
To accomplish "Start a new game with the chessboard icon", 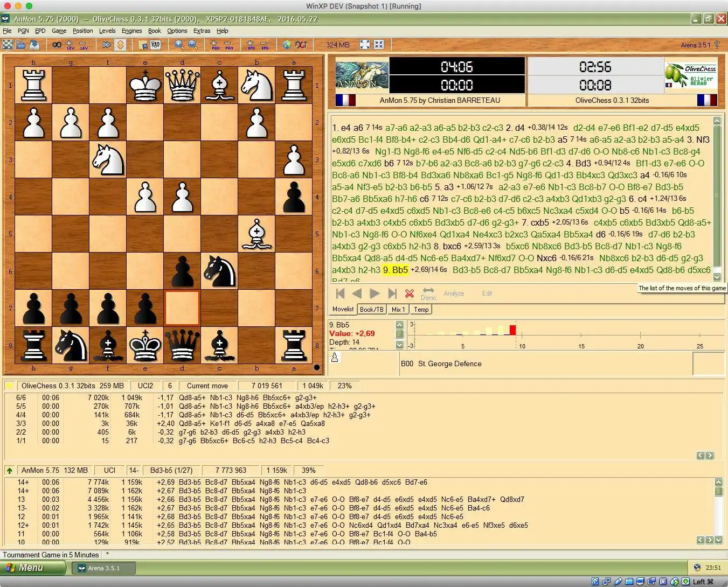I will (x=8, y=45).
